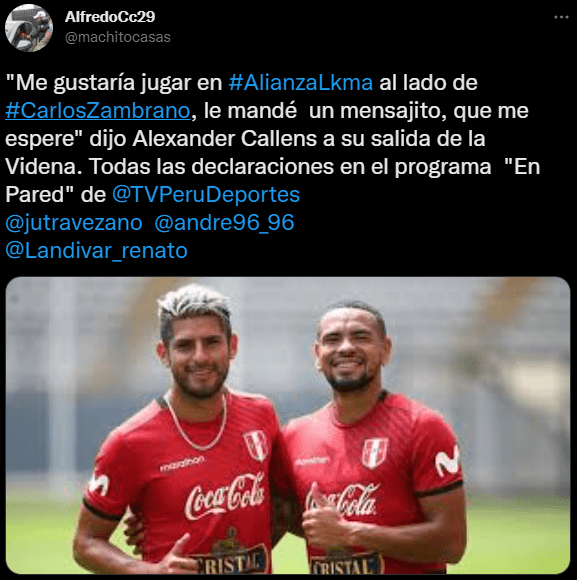Open the #CarlosZambrano hashtag link
Viewport: 577px width, 580px height.
[x=98, y=111]
